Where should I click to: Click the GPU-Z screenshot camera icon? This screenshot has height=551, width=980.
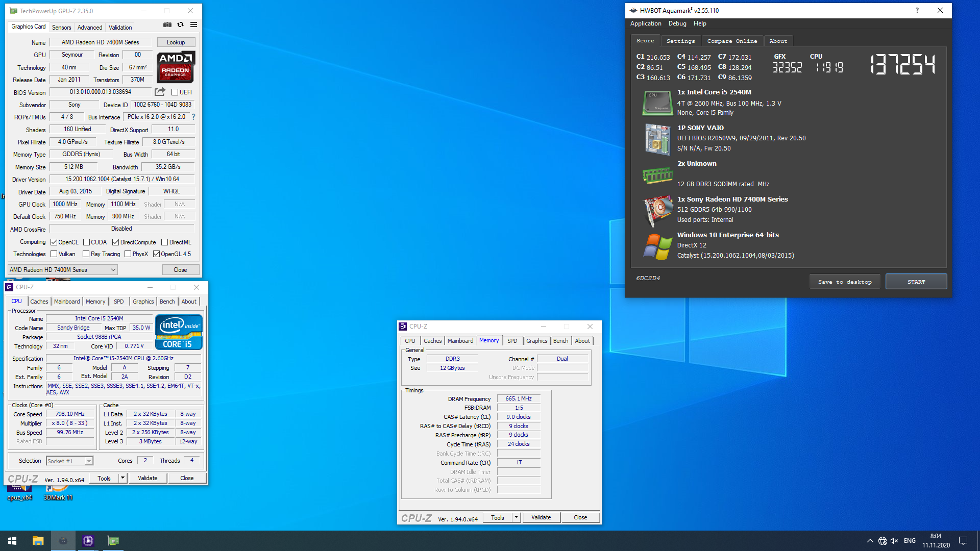167,24
